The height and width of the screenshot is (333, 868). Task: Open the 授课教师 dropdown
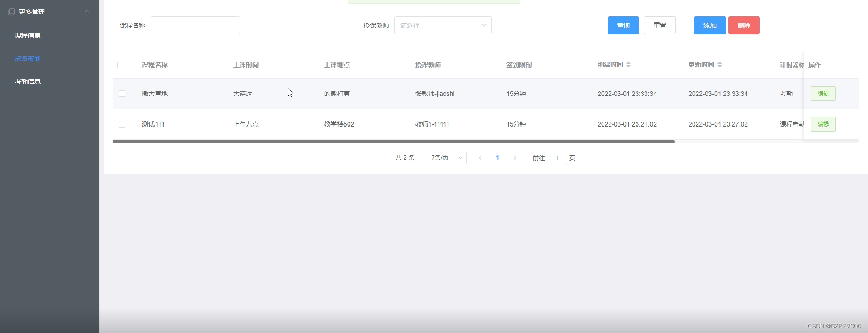(x=443, y=25)
